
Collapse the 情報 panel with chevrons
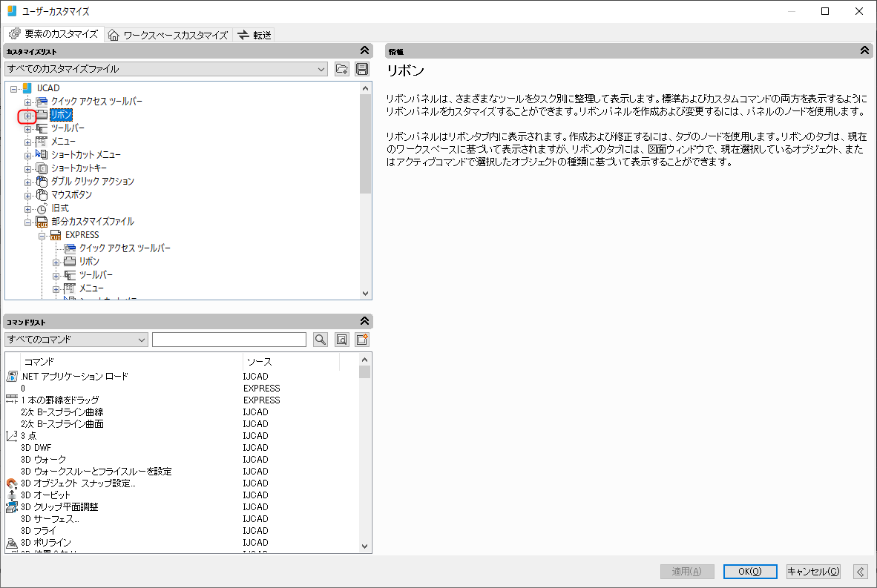point(864,51)
